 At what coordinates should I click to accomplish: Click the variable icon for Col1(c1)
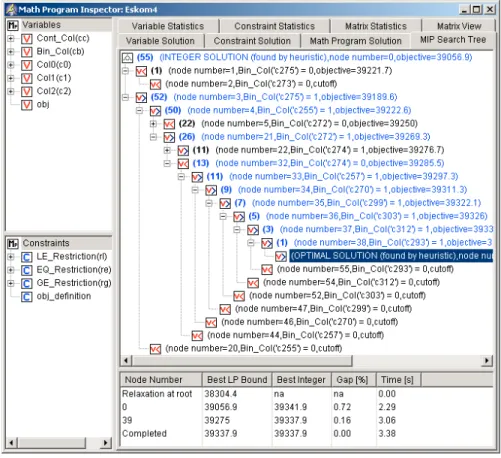[x=27, y=78]
